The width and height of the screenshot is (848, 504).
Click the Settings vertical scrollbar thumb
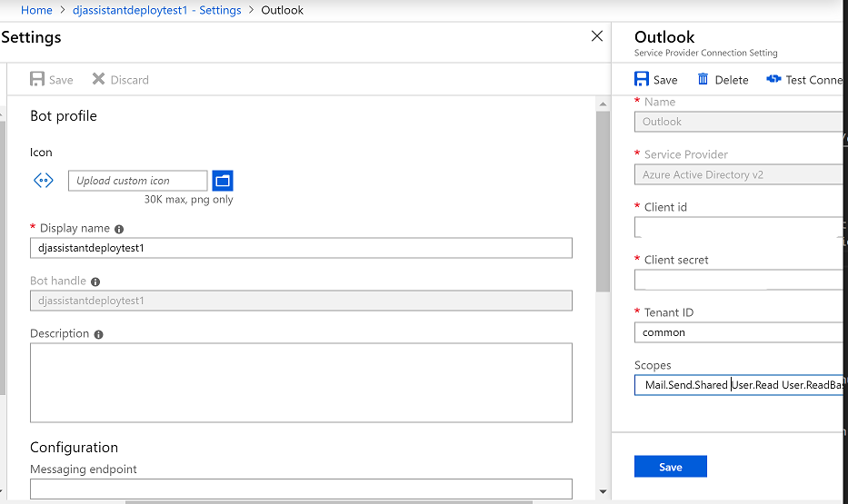tap(603, 202)
